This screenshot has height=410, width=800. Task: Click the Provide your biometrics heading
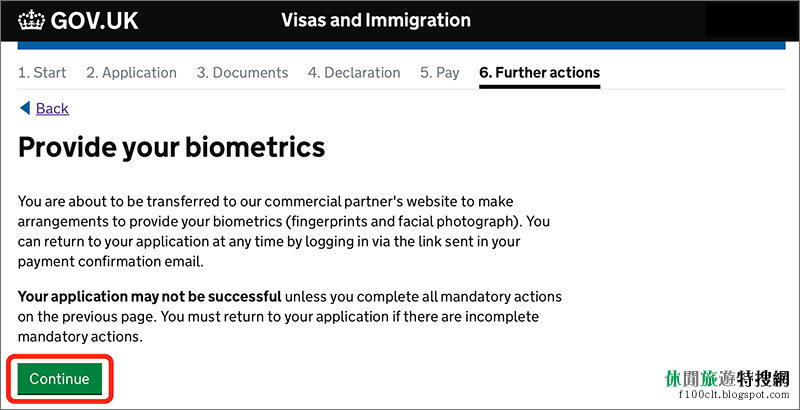pos(171,147)
